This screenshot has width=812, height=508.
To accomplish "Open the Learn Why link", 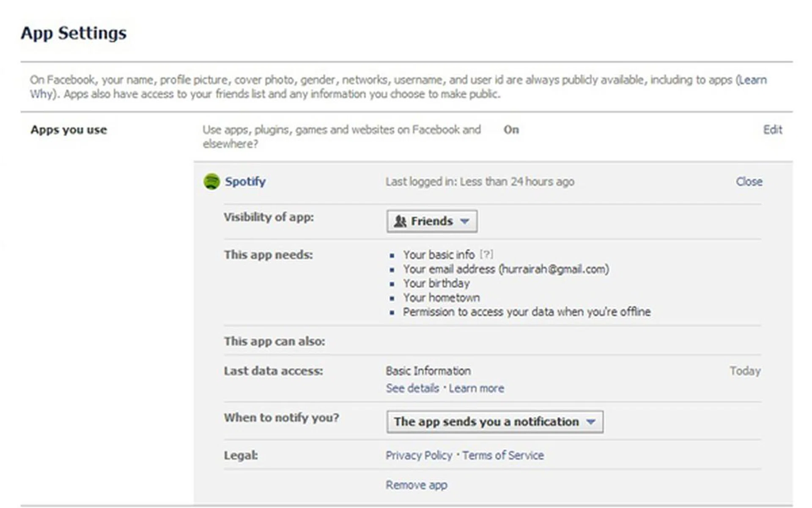I will [752, 80].
